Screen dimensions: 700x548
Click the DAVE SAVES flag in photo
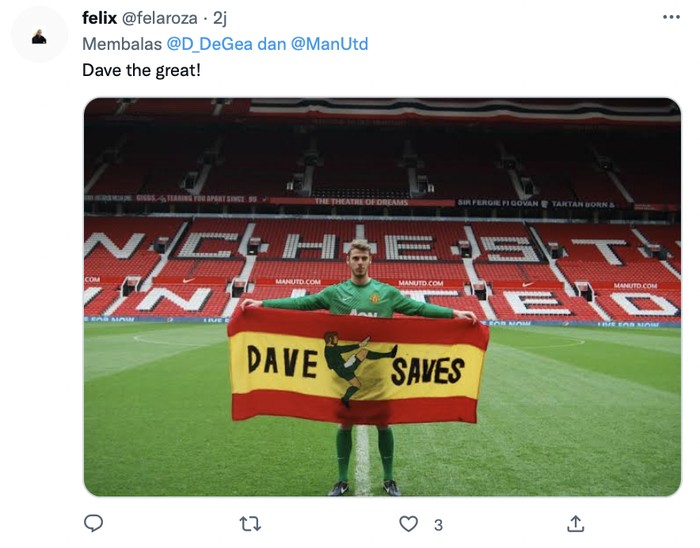coord(358,366)
